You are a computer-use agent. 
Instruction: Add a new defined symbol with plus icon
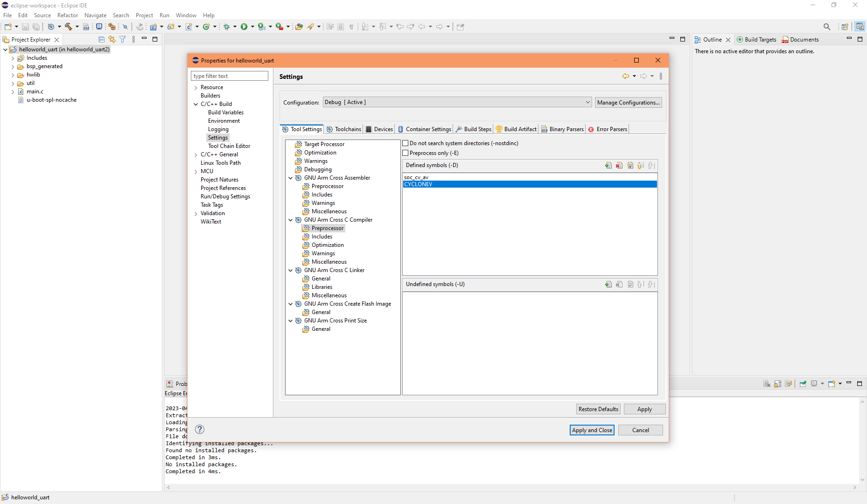[x=608, y=165]
